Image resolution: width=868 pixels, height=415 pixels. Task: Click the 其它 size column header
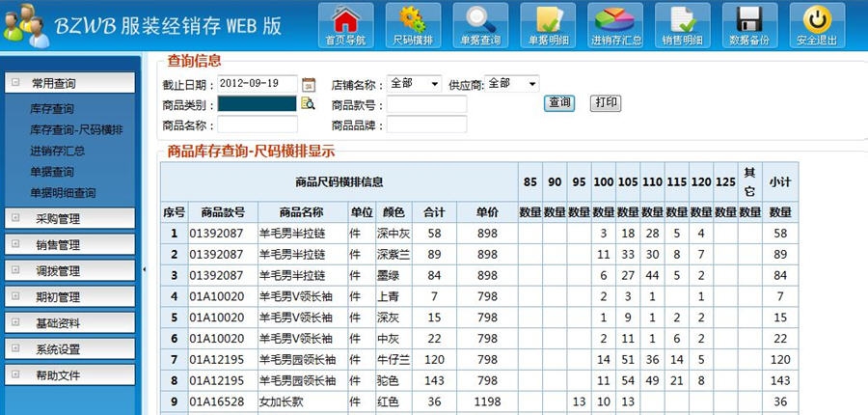[750, 181]
